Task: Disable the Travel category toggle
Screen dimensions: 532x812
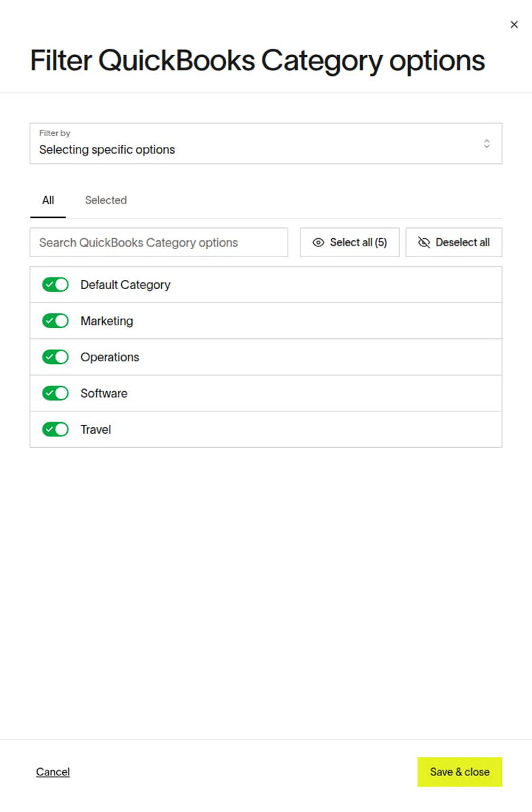Action: click(x=56, y=430)
